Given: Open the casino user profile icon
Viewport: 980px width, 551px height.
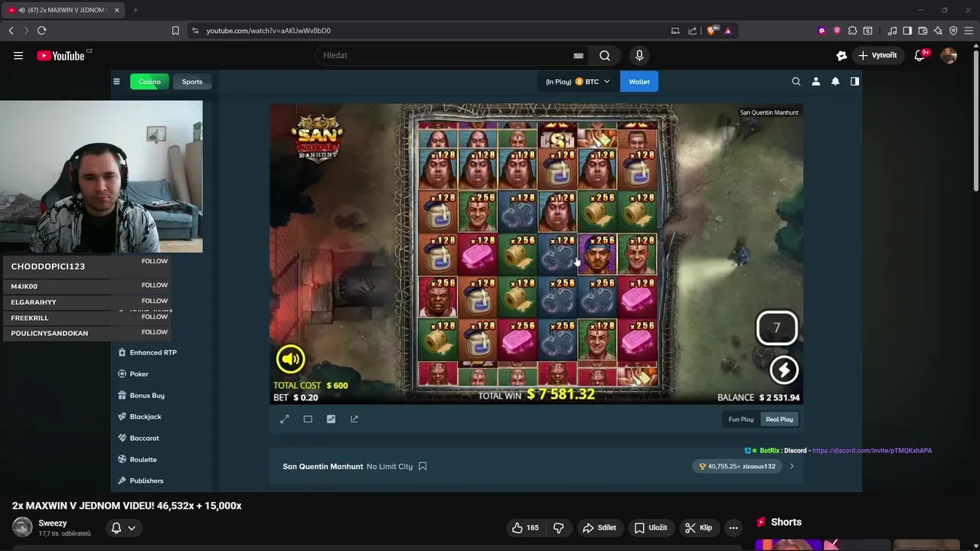Looking at the screenshot, I should pos(815,82).
